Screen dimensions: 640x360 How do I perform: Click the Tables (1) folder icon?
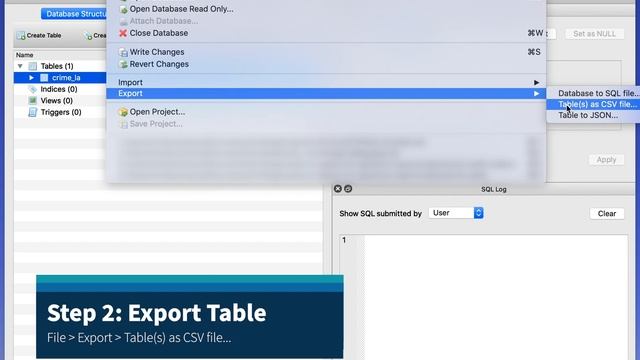[33, 66]
